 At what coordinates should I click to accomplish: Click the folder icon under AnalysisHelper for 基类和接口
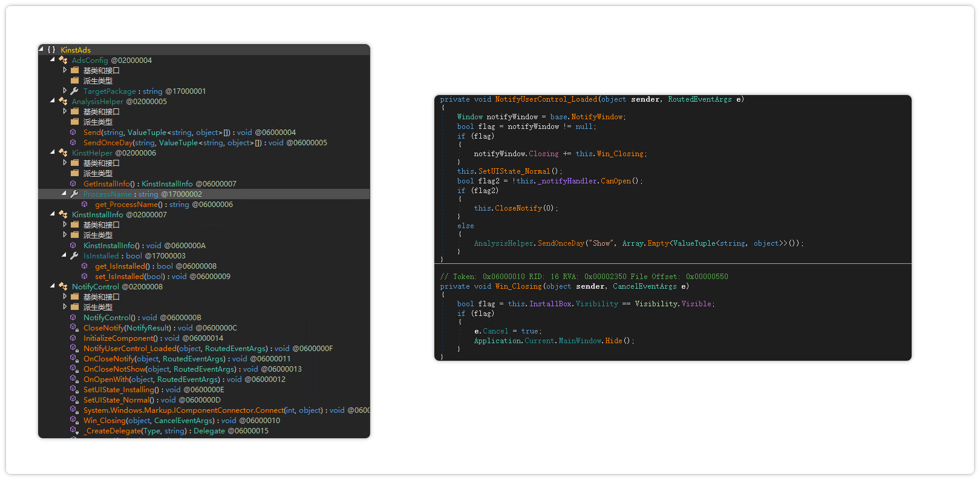[74, 112]
